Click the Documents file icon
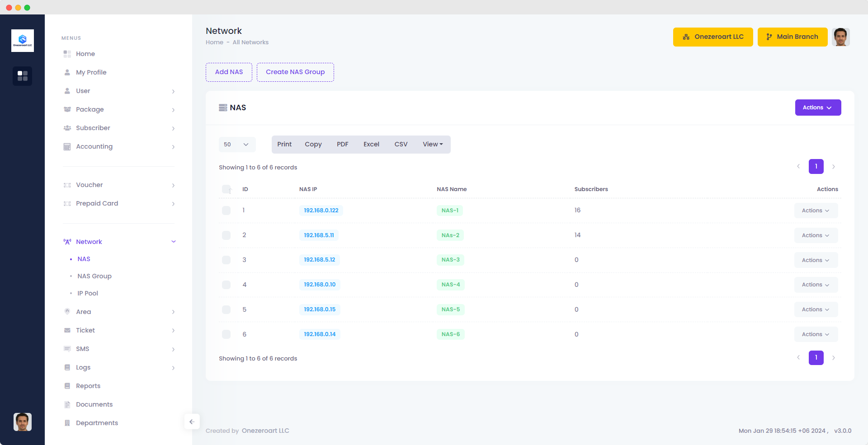The image size is (868, 445). click(67, 404)
